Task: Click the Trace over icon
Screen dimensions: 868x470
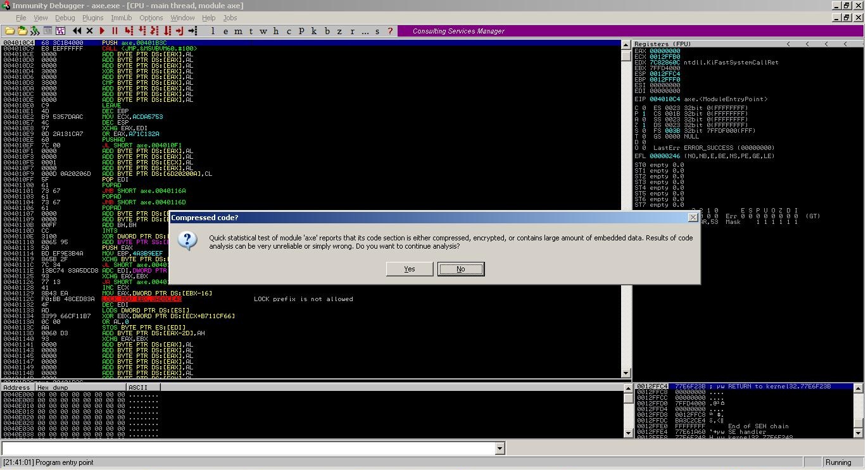Action: point(168,30)
